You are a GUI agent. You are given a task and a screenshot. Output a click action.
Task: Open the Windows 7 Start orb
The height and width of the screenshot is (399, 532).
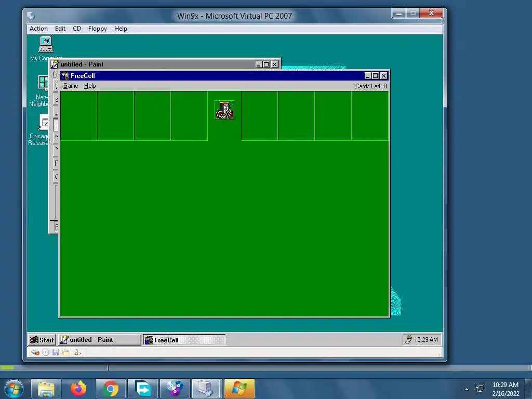point(14,389)
